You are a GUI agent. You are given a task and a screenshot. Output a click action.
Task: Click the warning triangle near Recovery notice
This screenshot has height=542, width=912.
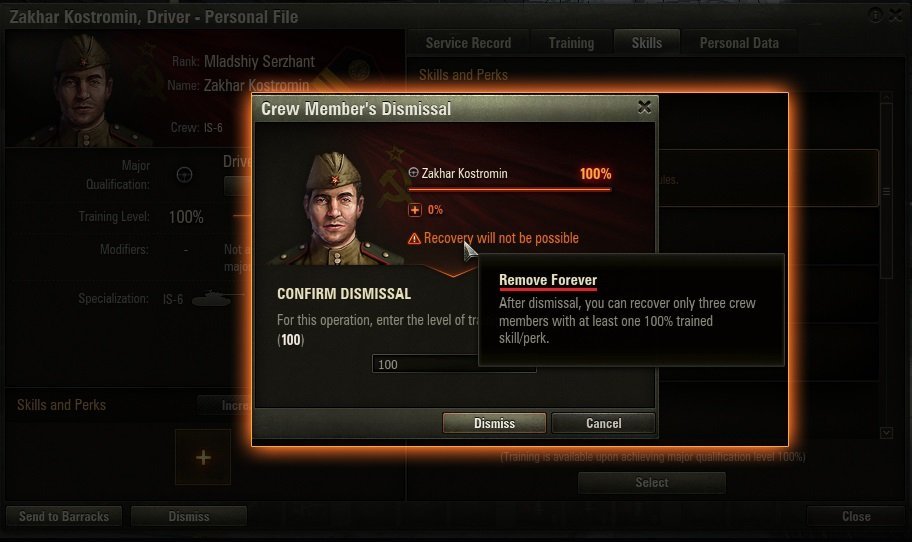(414, 238)
